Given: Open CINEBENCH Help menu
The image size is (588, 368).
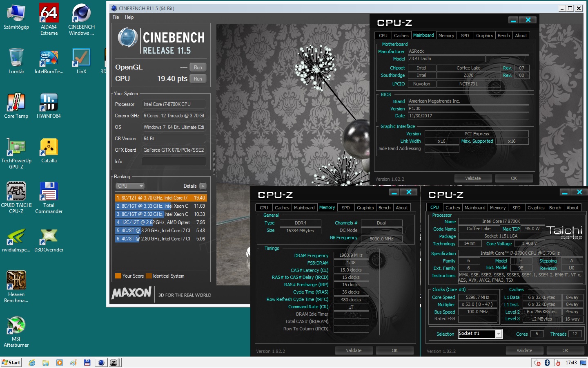Looking at the screenshot, I should [x=129, y=17].
